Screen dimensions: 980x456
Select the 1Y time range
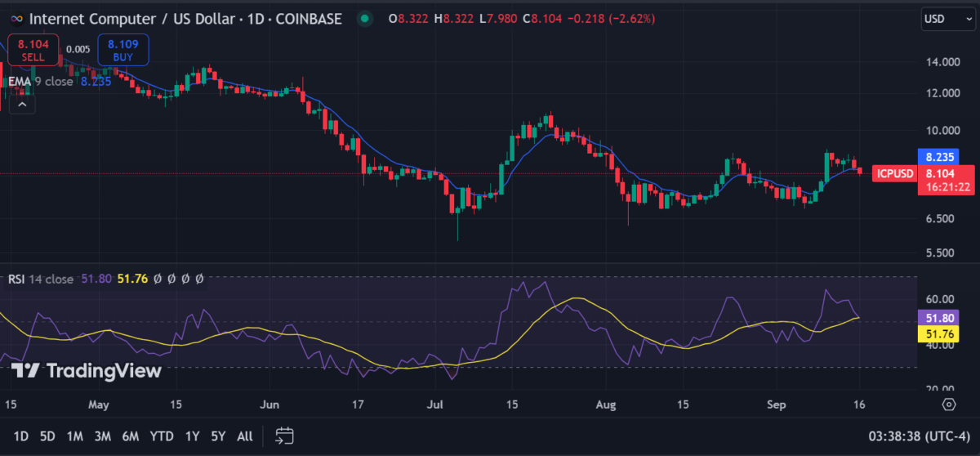(193, 436)
